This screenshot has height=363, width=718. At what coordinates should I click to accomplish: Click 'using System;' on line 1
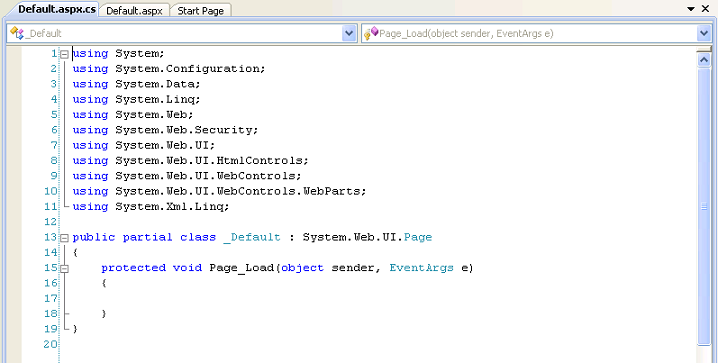click(118, 54)
